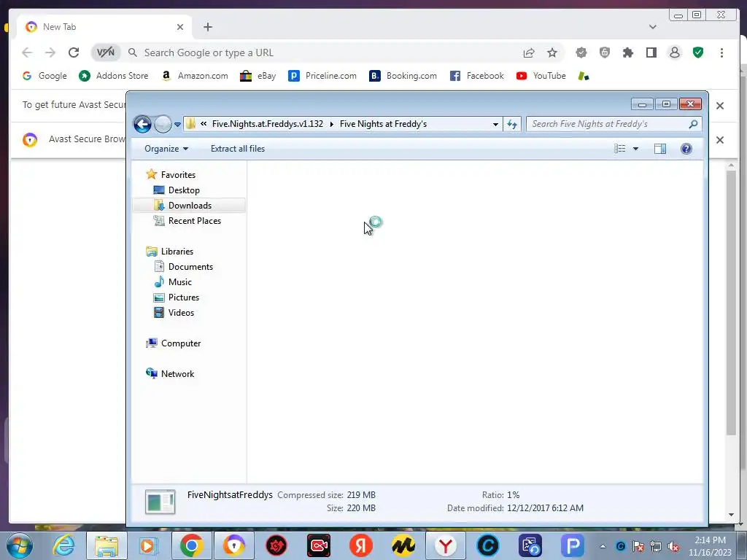Image resolution: width=747 pixels, height=560 pixels.
Task: Open the Amazon.com bookmark
Action: (195, 76)
